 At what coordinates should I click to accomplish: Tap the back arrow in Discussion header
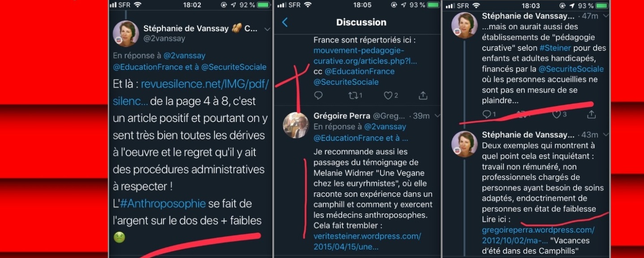(285, 22)
